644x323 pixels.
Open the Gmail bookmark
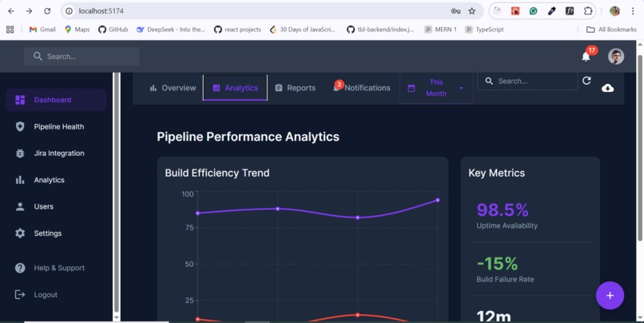pos(42,29)
